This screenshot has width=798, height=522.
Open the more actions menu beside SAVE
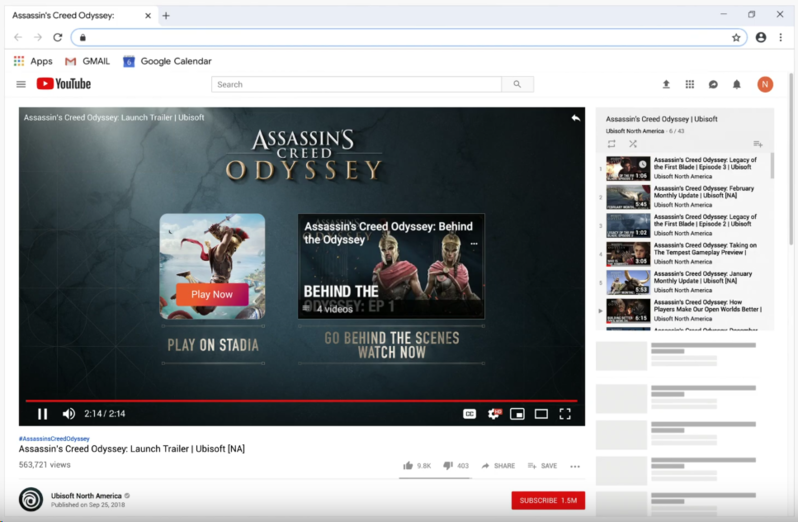tap(575, 466)
